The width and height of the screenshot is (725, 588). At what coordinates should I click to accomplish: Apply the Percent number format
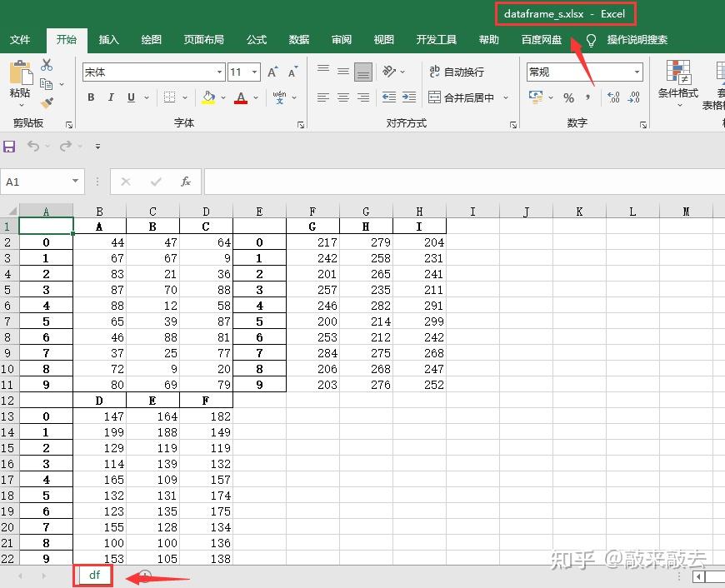click(571, 97)
